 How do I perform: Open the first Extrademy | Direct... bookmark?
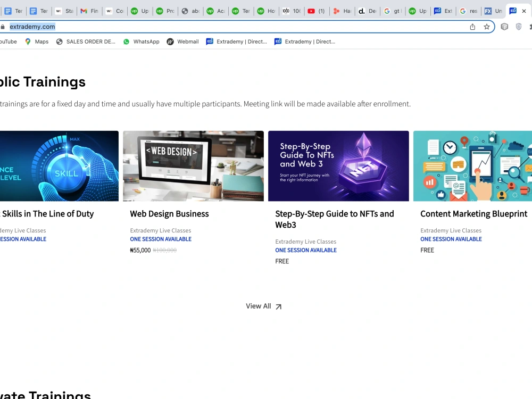[x=237, y=41]
